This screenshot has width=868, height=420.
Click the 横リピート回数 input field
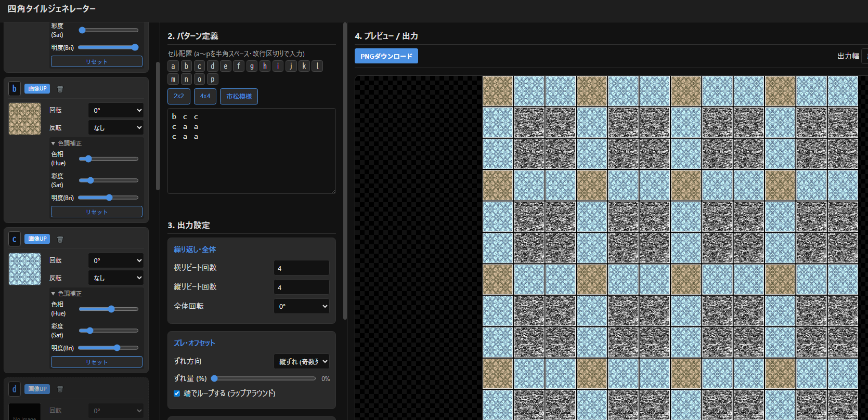point(302,268)
